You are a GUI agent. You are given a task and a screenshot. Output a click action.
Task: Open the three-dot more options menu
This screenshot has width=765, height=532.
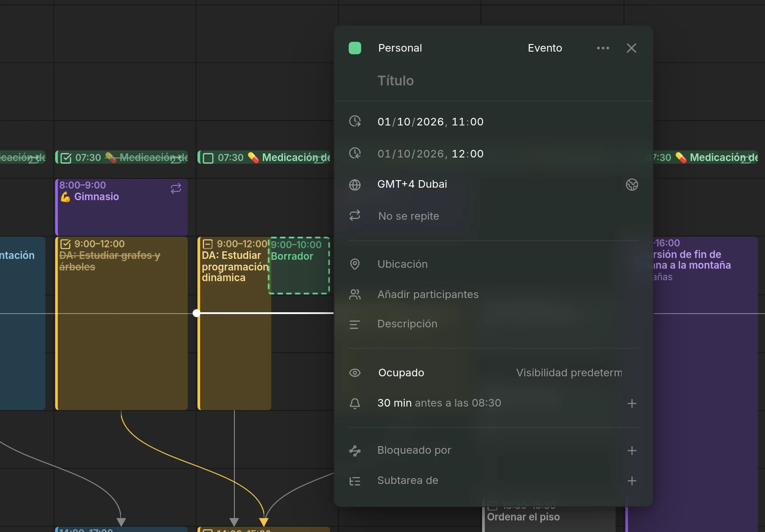coord(603,48)
